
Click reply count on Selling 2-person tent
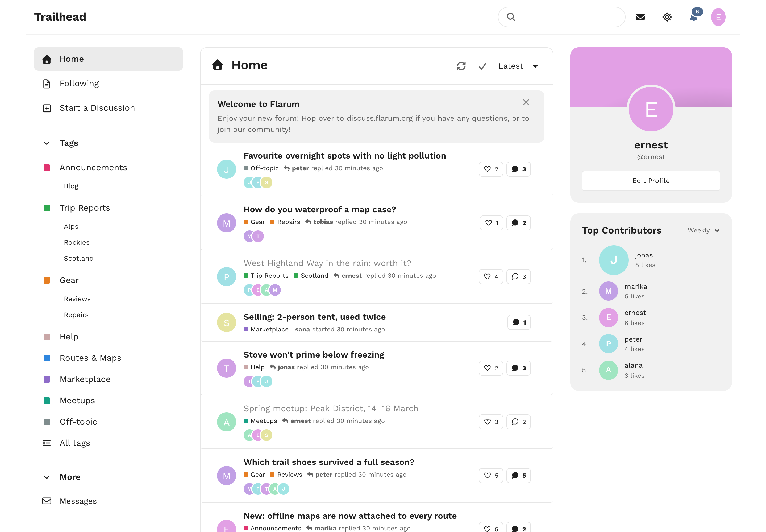(519, 322)
